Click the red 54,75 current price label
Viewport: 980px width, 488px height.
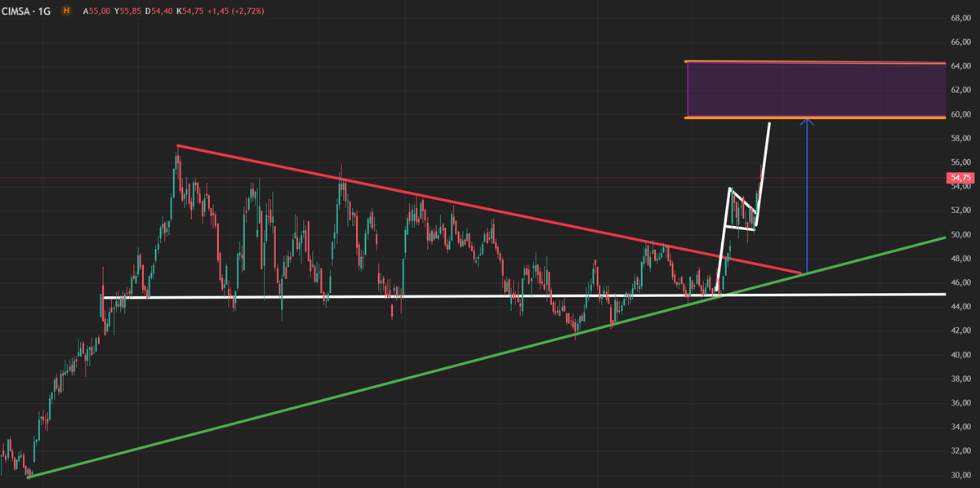click(x=960, y=177)
